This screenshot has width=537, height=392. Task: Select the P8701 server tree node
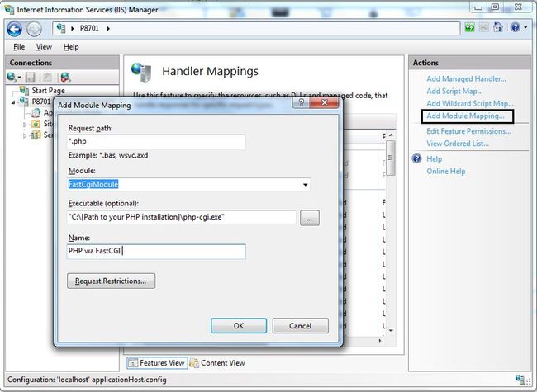tap(41, 102)
